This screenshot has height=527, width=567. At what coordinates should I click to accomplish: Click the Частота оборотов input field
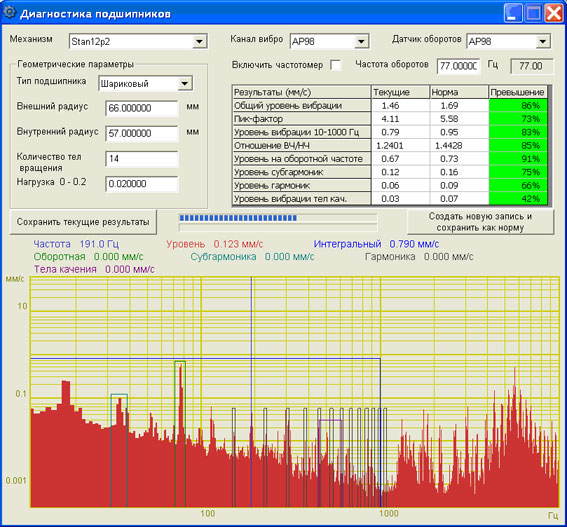click(x=459, y=66)
